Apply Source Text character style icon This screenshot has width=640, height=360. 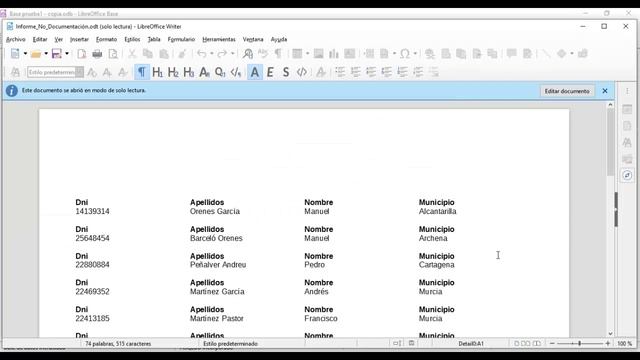pos(302,72)
